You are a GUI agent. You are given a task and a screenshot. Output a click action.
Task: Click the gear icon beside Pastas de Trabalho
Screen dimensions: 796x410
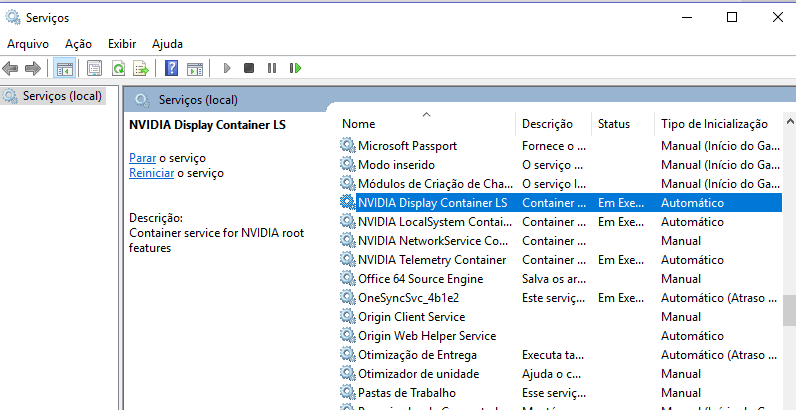[347, 393]
